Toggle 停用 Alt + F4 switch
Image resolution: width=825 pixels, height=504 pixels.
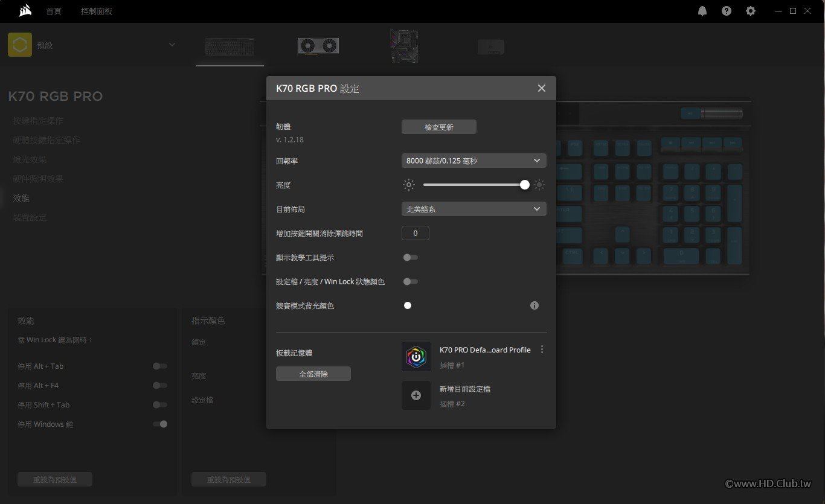[160, 385]
